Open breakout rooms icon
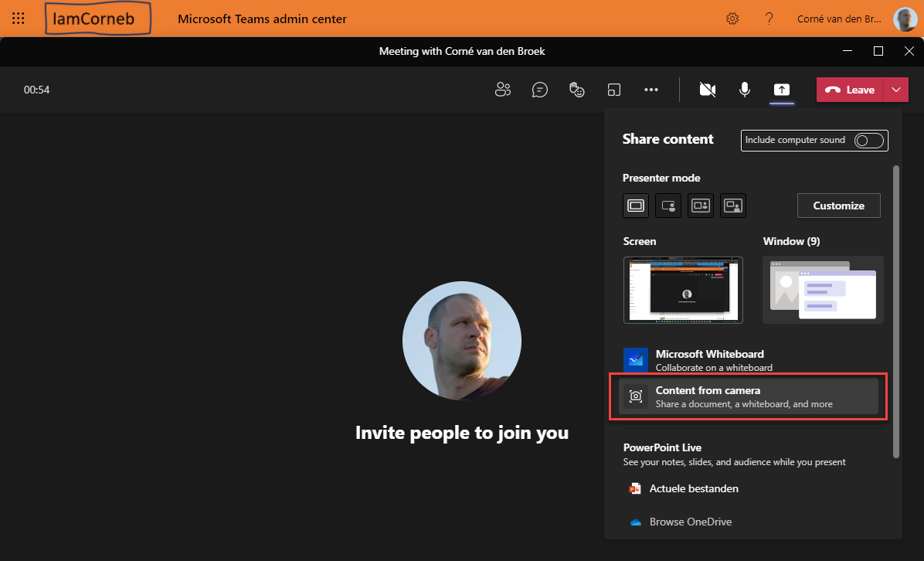 pyautogui.click(x=614, y=90)
